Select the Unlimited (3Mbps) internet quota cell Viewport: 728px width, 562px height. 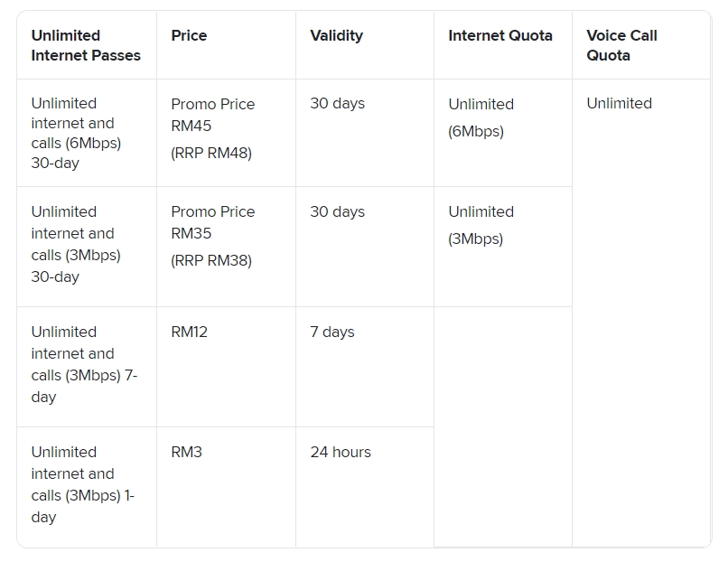tap(481, 225)
